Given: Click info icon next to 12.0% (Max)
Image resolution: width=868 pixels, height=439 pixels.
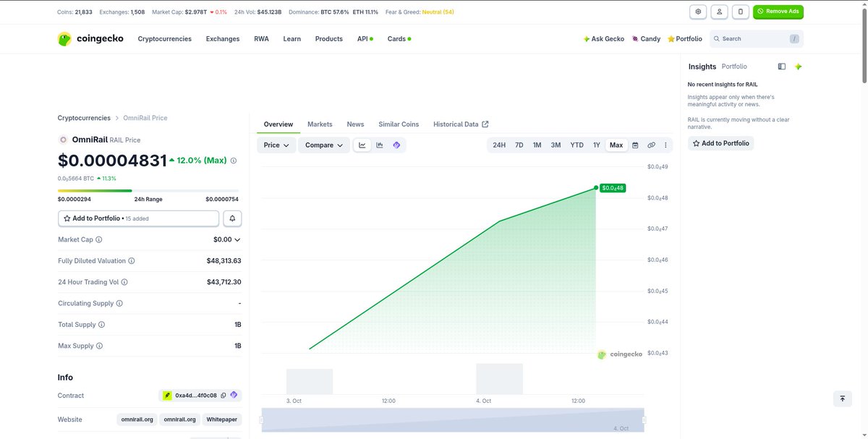Looking at the screenshot, I should (233, 161).
